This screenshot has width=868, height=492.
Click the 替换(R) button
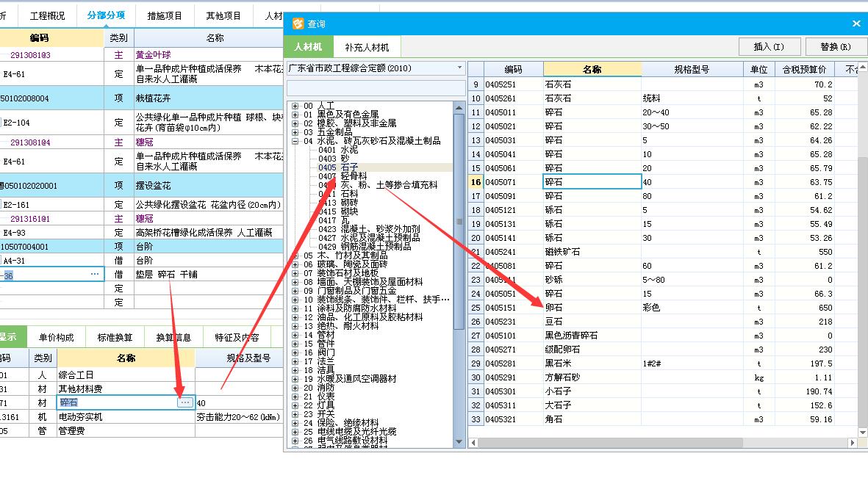(836, 46)
